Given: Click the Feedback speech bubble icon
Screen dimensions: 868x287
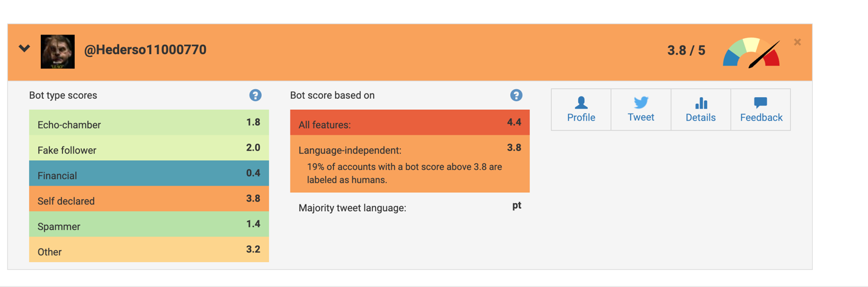Looking at the screenshot, I should (760, 103).
